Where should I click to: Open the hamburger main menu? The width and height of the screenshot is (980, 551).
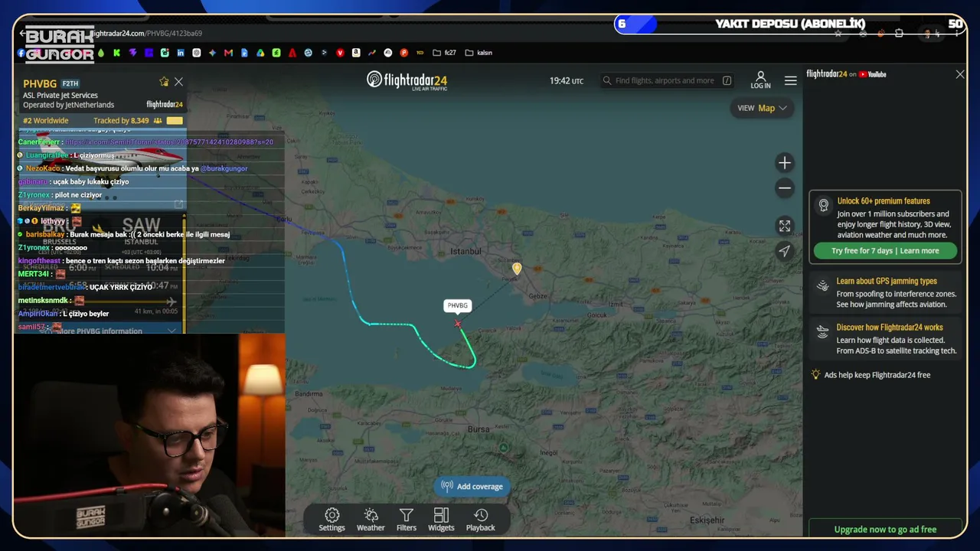point(791,80)
